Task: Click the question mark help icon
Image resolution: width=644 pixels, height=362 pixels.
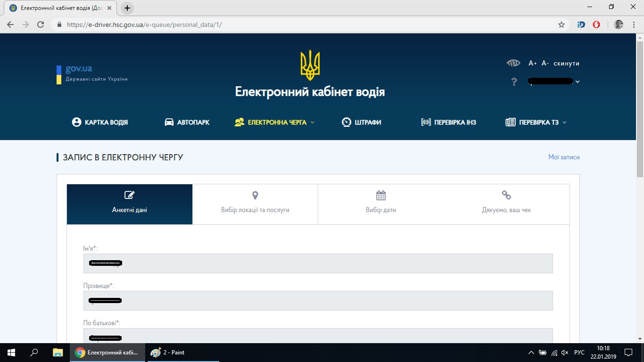Action: pos(514,82)
